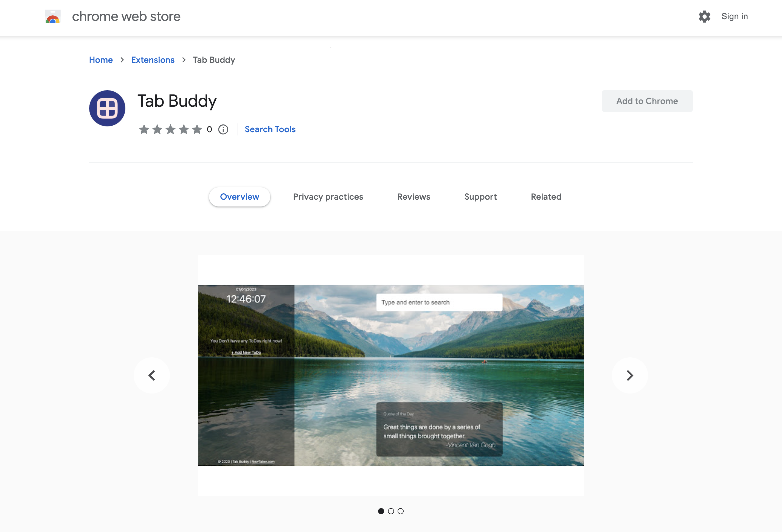This screenshot has height=532, width=782.
Task: Click the chrome web store title text
Action: [126, 16]
